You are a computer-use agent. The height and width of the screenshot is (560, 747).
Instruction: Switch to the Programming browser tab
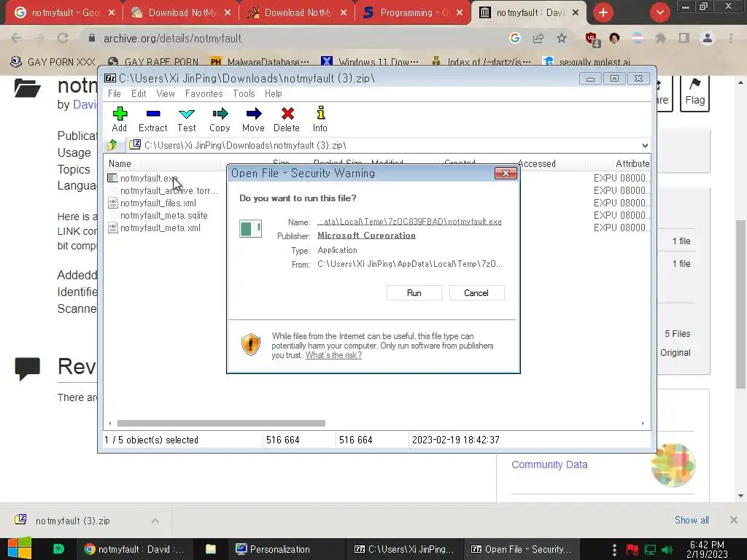tap(413, 13)
